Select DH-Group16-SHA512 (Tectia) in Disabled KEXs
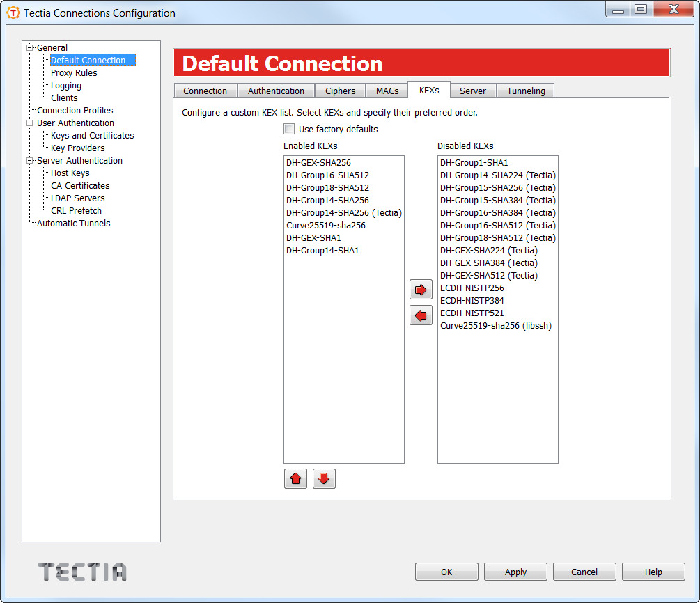 pos(498,226)
